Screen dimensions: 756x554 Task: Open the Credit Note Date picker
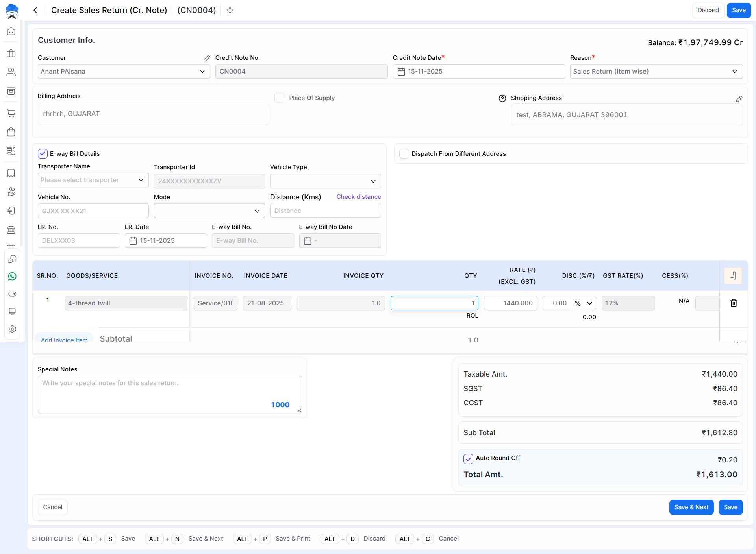(478, 72)
